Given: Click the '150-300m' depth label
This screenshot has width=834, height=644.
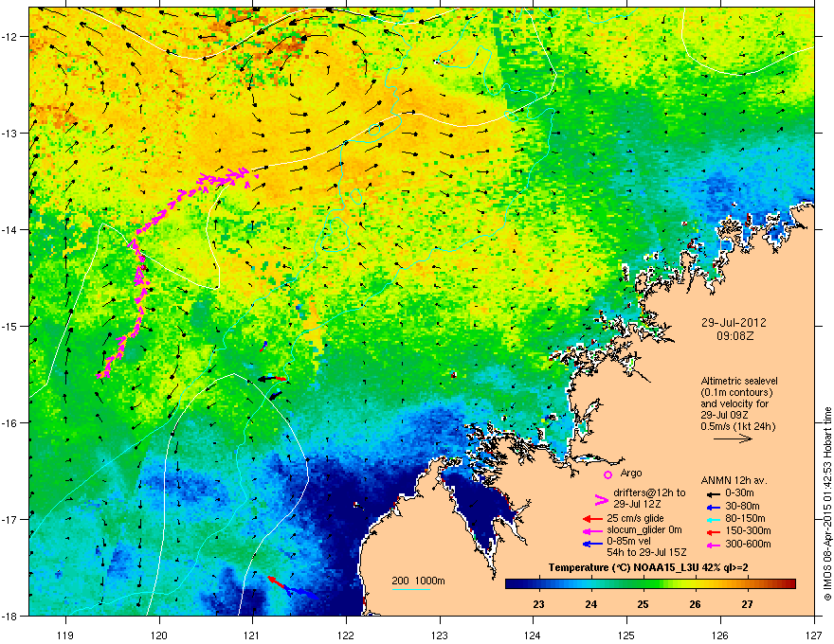Looking at the screenshot, I should (748, 530).
